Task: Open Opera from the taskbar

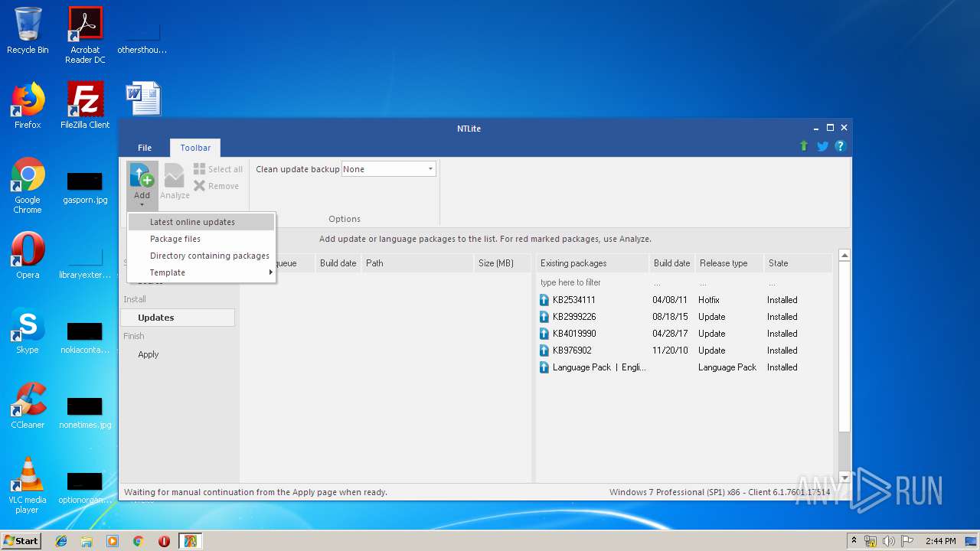Action: point(164,541)
